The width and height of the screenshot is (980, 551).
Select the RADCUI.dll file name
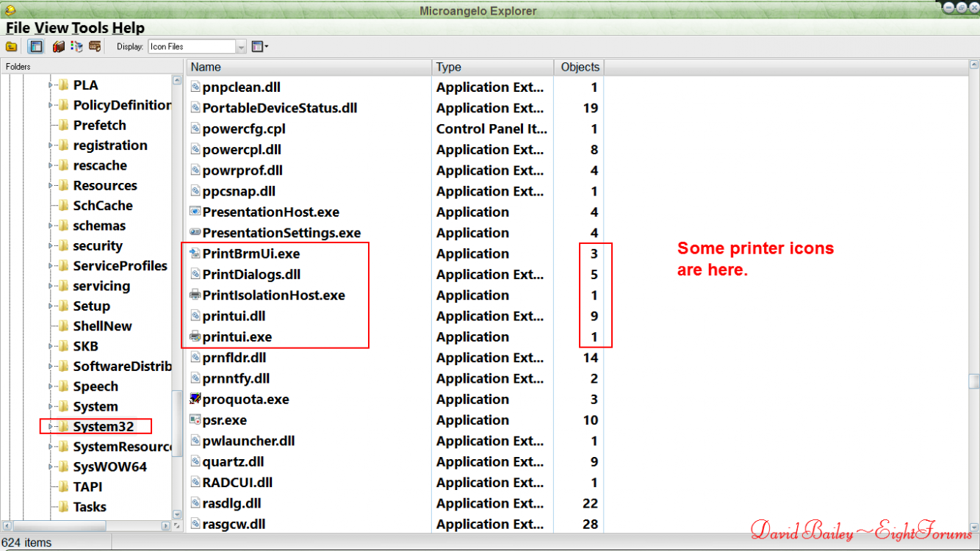coord(238,483)
